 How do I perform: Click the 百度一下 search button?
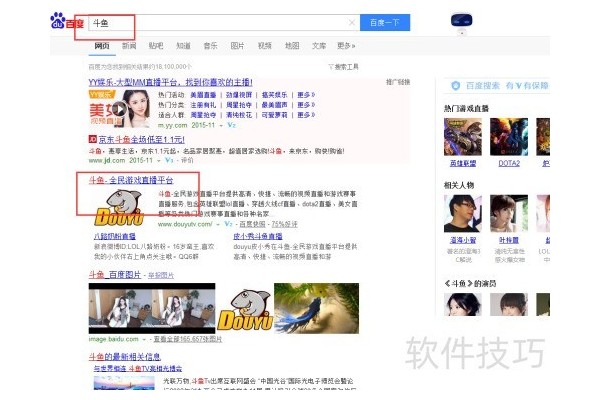(x=385, y=23)
